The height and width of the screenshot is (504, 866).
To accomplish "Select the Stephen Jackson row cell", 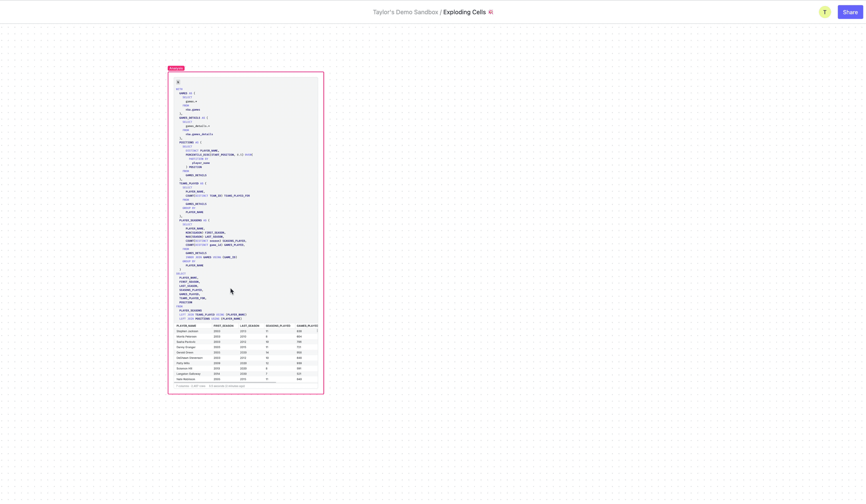I will click(x=187, y=331).
